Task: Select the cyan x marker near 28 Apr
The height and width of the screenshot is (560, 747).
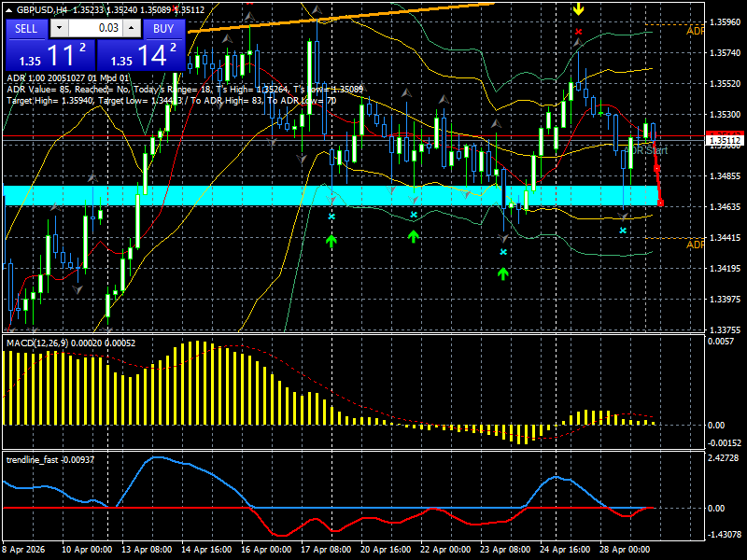Action: coord(623,231)
